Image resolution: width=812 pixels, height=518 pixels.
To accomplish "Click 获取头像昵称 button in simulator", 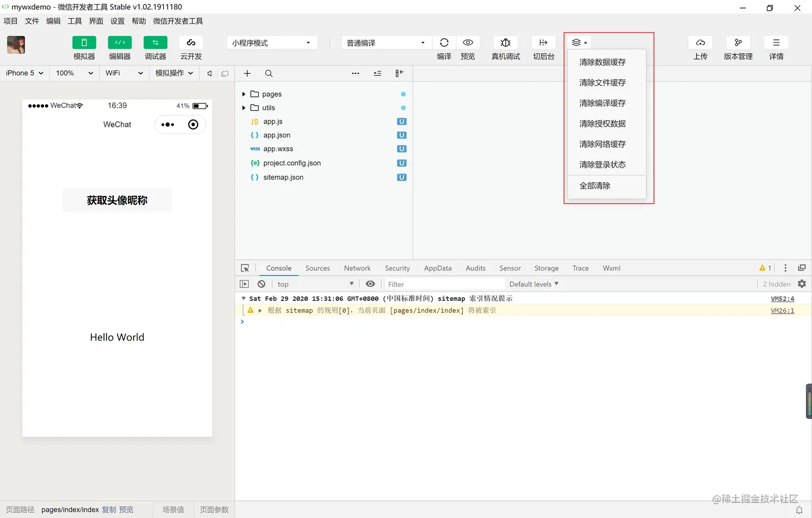I will [x=117, y=200].
